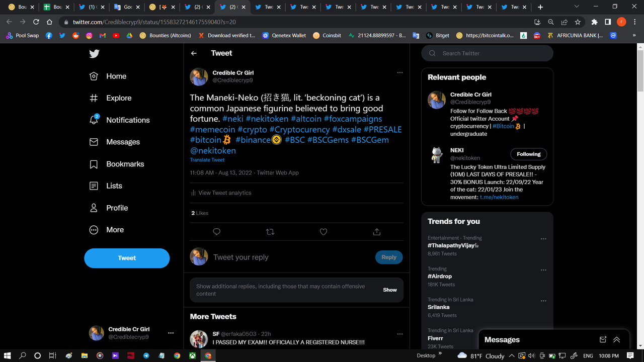Viewport: 644px width, 362px height.
Task: Click the retweet icon under the tweet
Action: coord(270,232)
